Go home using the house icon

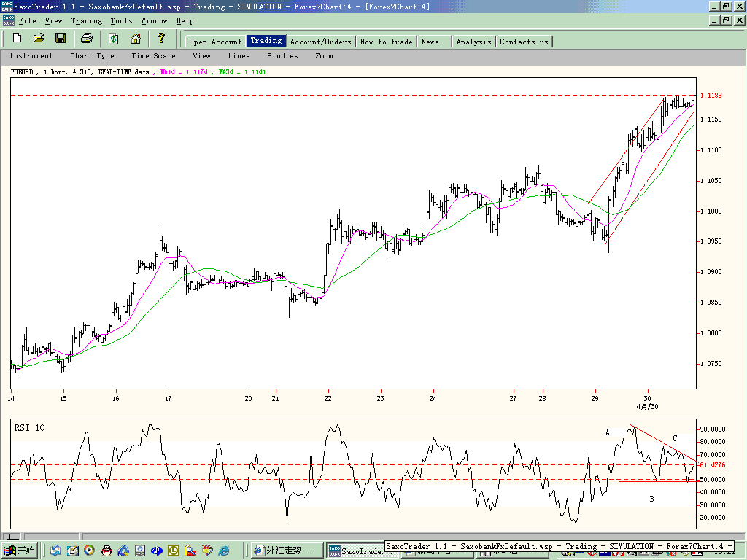coord(136,38)
